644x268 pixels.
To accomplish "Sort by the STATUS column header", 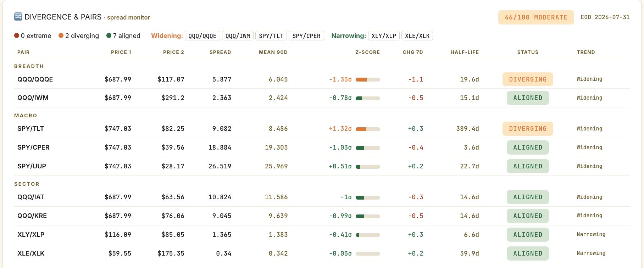I will click(x=528, y=52).
